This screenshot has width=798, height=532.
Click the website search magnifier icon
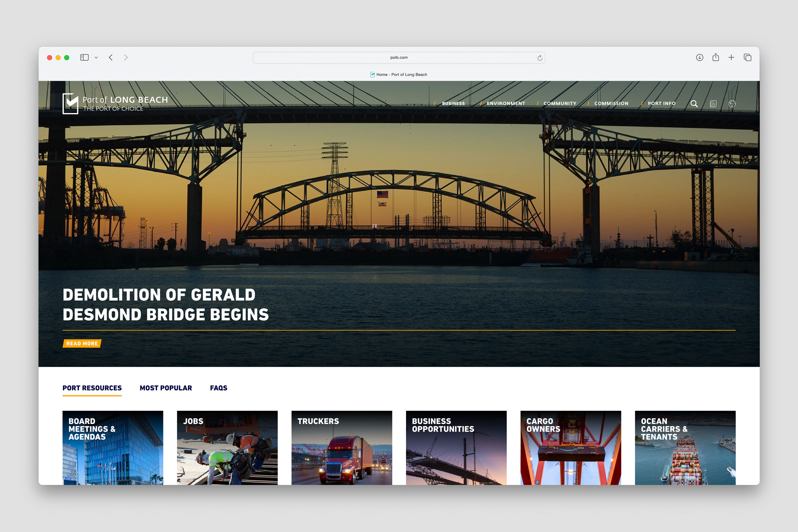pos(694,104)
